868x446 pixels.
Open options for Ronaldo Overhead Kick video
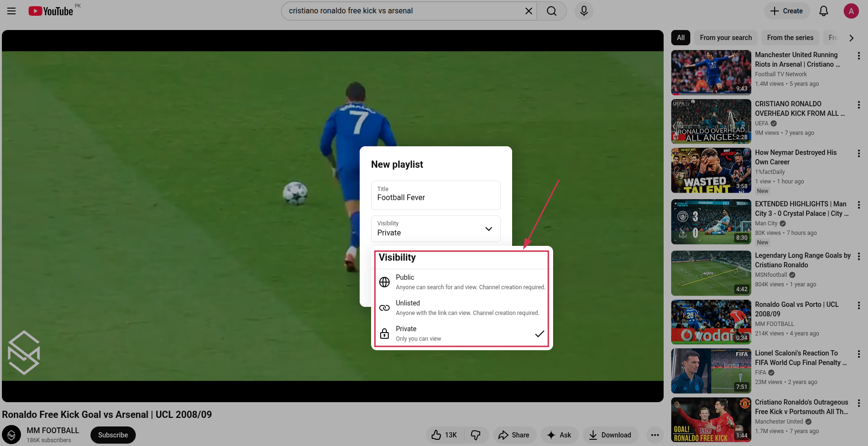(859, 105)
